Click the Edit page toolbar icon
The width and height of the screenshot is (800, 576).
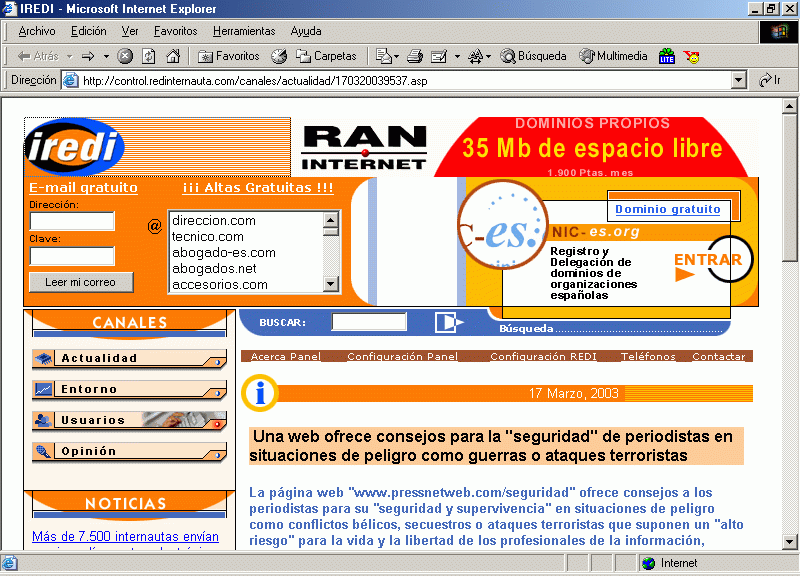[x=439, y=56]
